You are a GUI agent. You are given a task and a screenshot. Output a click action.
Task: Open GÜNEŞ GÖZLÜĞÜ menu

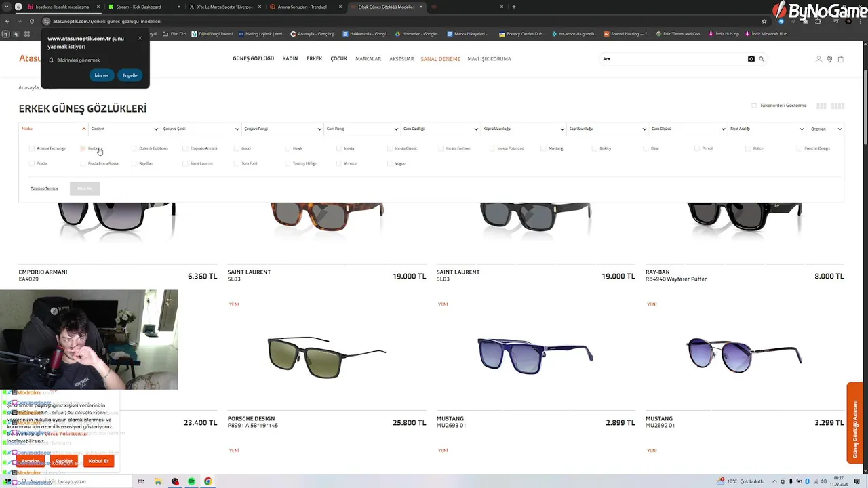(254, 59)
